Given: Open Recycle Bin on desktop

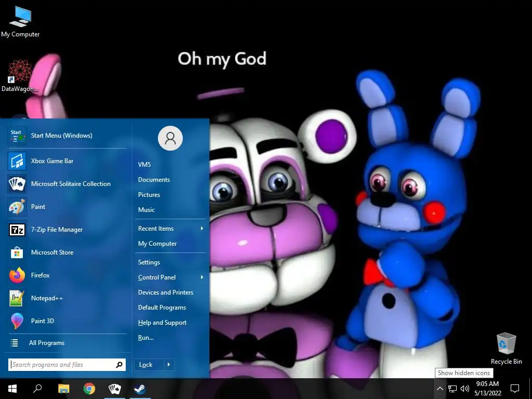Looking at the screenshot, I should coord(506,349).
